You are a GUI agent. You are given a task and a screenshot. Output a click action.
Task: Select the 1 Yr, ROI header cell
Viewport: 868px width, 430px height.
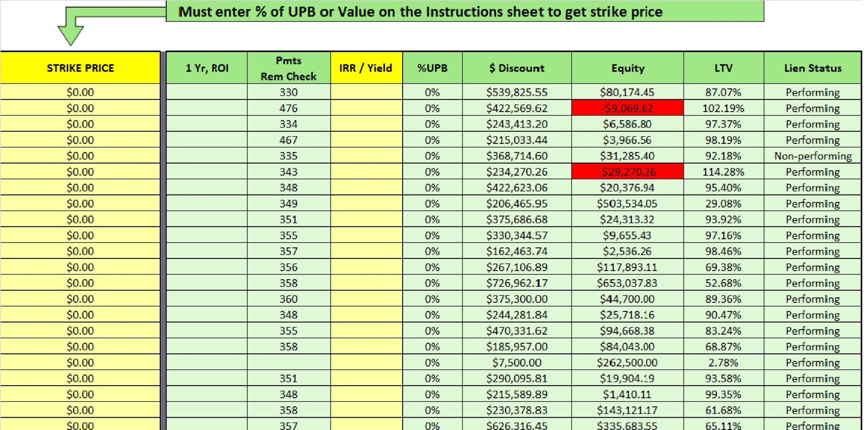point(207,68)
